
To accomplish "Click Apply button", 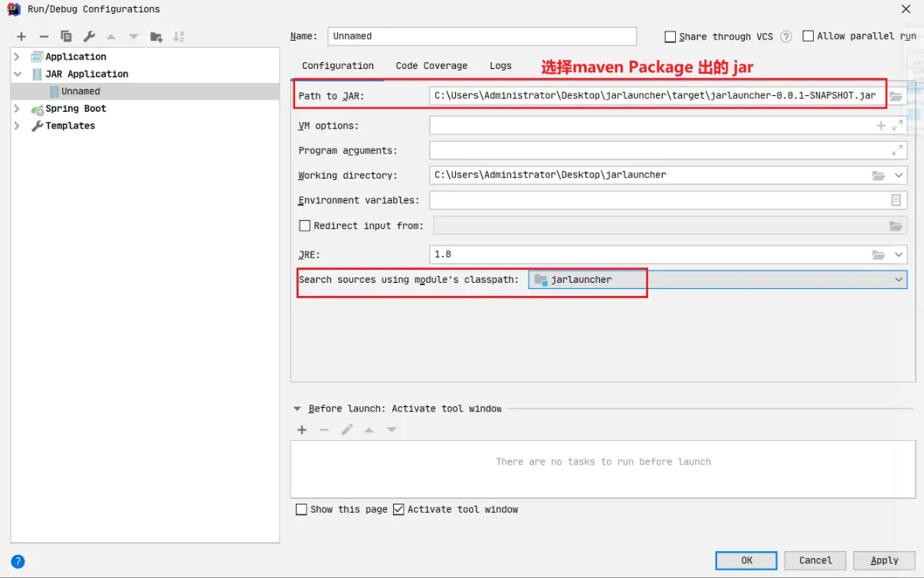I will coord(884,560).
